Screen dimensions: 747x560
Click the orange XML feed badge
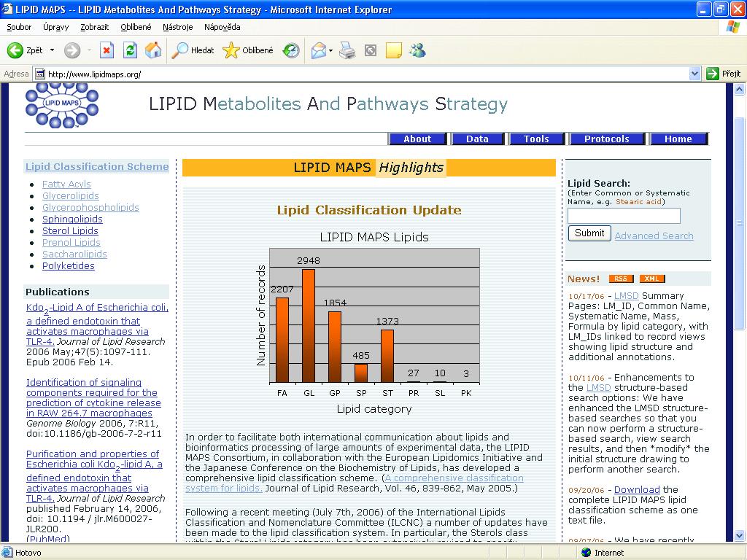point(651,279)
